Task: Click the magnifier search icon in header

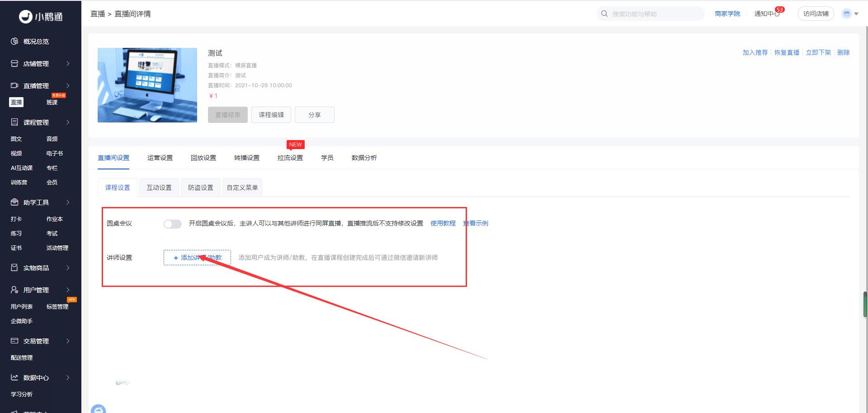Action: 604,14
